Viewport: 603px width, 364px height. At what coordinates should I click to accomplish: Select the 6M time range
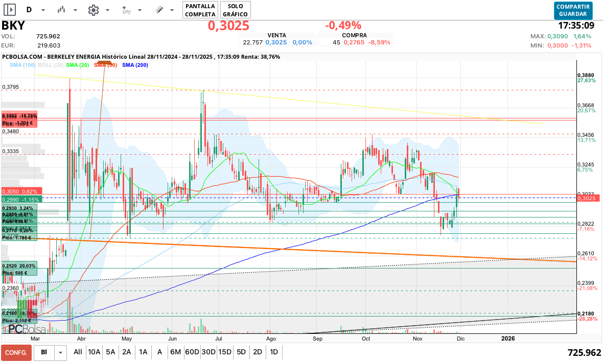176,352
